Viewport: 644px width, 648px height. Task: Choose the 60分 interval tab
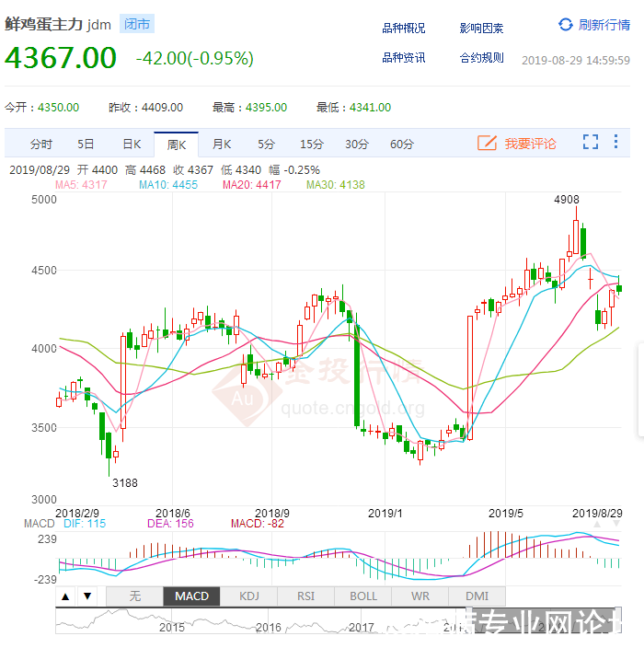click(x=401, y=144)
